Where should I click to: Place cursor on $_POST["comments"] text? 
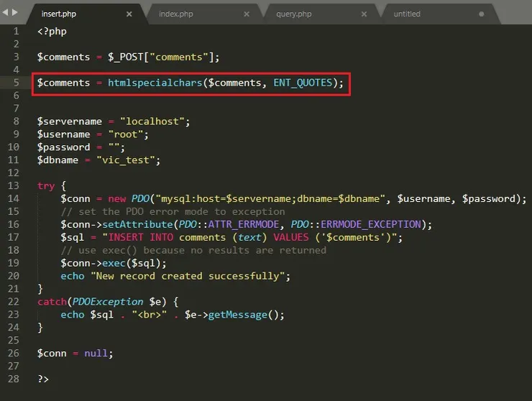(161, 57)
